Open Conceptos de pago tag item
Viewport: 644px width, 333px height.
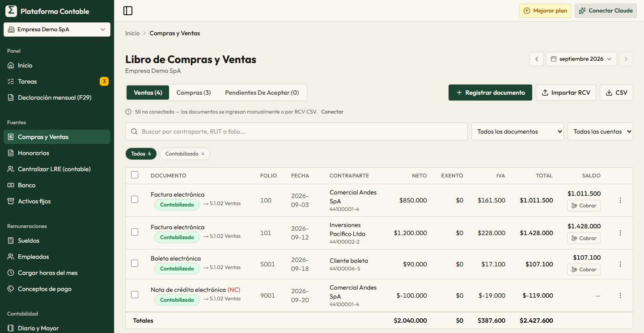pyautogui.click(x=57, y=289)
